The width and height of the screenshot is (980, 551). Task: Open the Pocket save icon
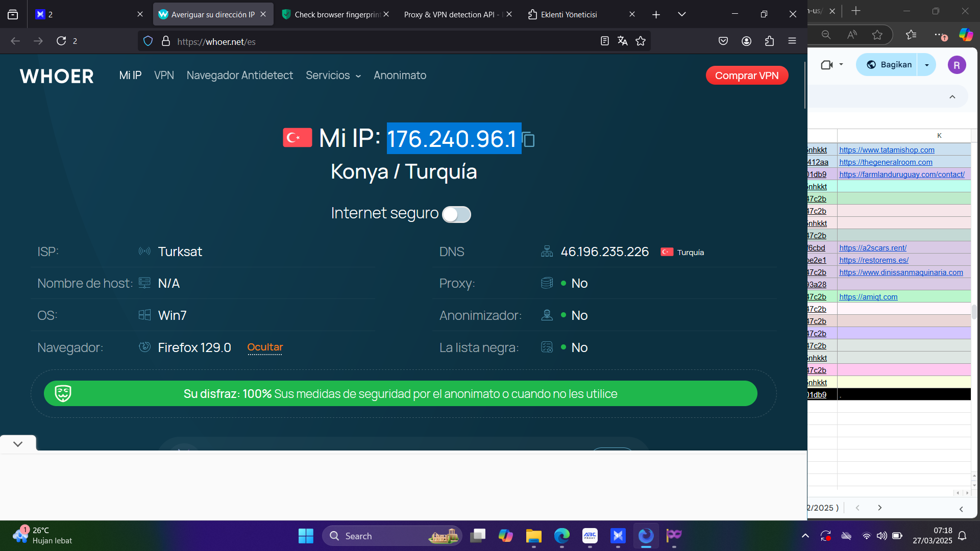pos(723,41)
